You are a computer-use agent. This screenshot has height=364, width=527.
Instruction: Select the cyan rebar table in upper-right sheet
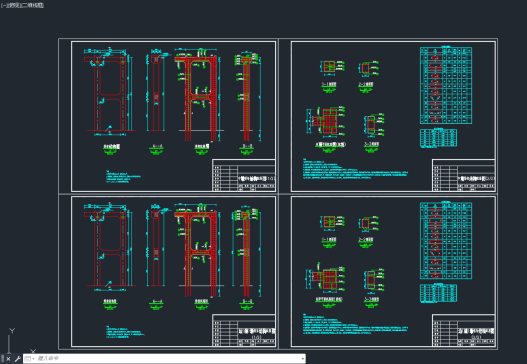(x=446, y=85)
